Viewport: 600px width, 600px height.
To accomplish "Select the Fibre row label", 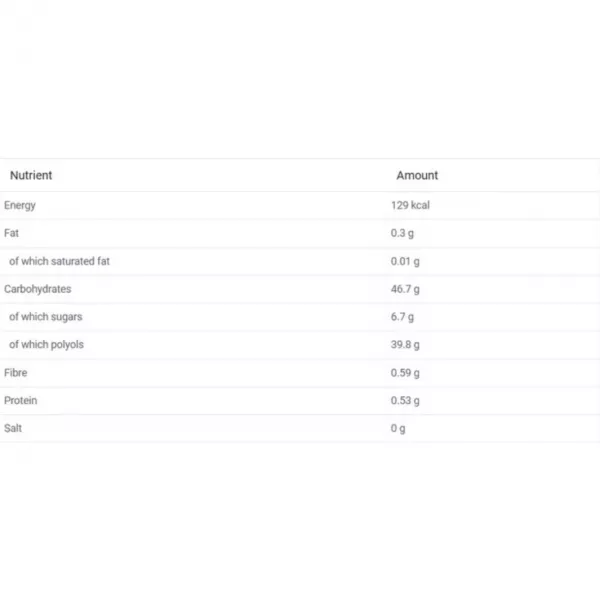I will (x=15, y=373).
